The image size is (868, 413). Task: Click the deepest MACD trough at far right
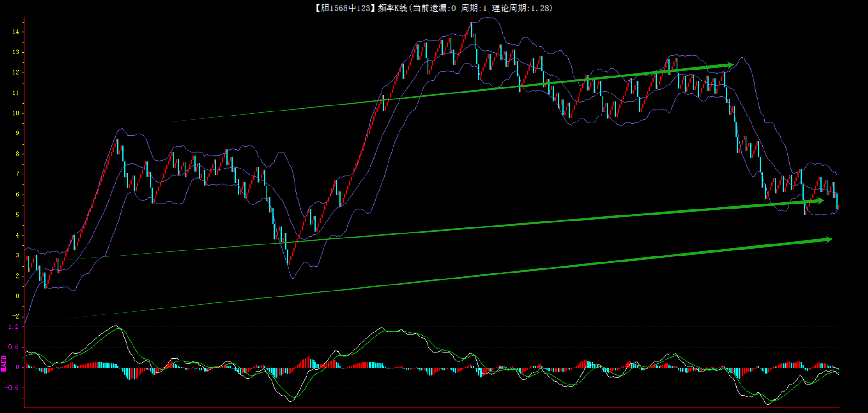pyautogui.click(x=768, y=404)
